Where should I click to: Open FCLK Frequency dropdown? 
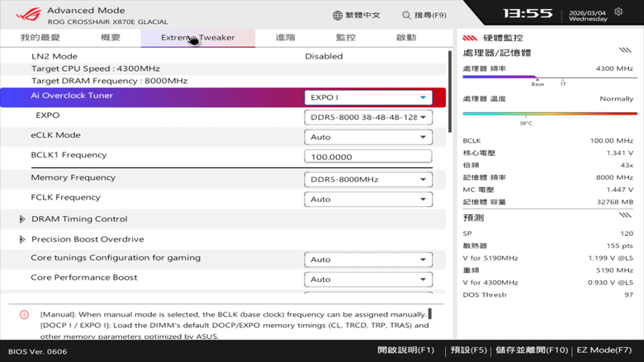click(368, 200)
